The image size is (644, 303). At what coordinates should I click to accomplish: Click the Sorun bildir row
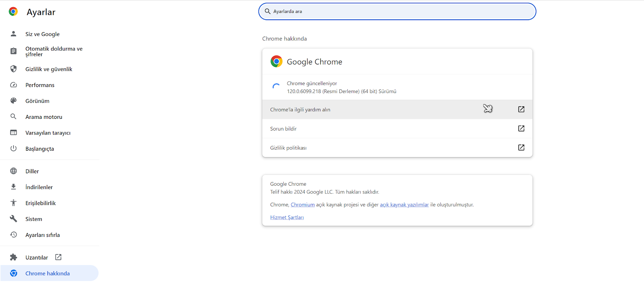[397, 129]
